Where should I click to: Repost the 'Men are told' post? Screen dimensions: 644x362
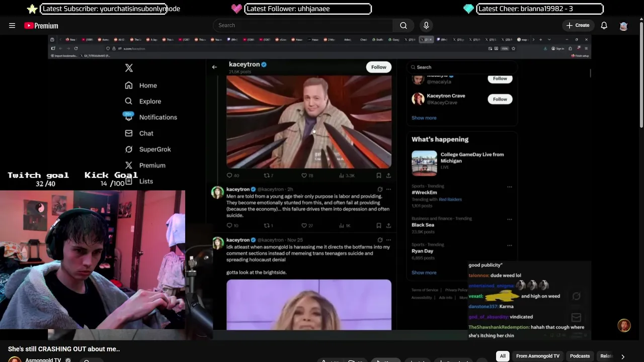point(269,226)
